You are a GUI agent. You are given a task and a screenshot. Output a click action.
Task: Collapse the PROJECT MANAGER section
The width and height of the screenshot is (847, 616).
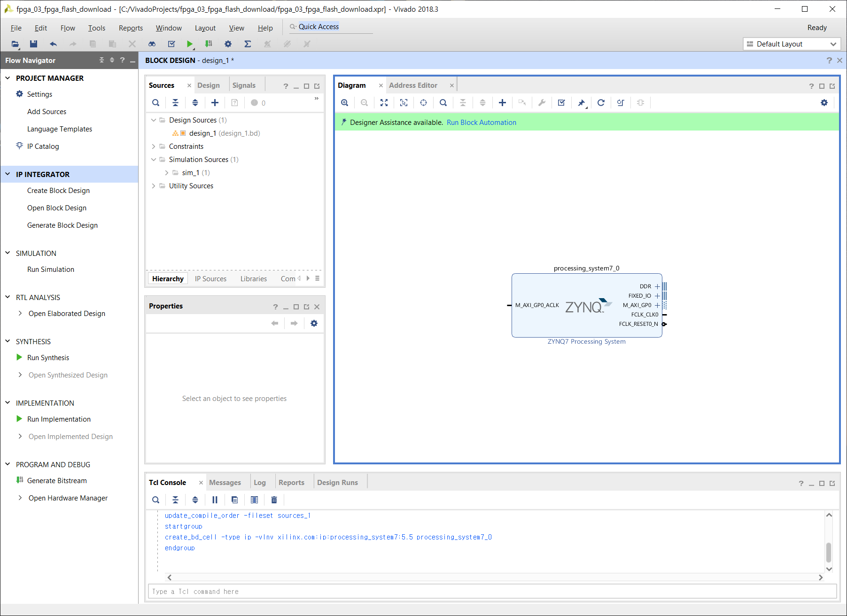pos(8,78)
